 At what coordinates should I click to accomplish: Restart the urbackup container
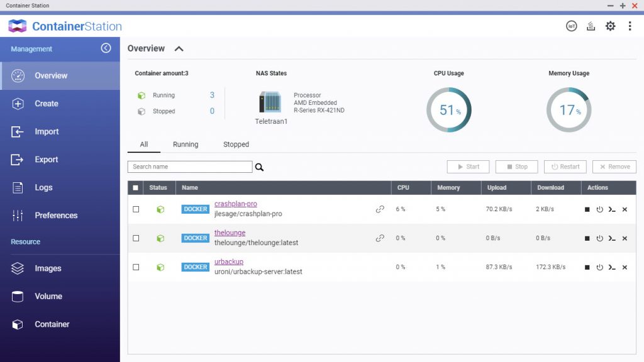599,267
